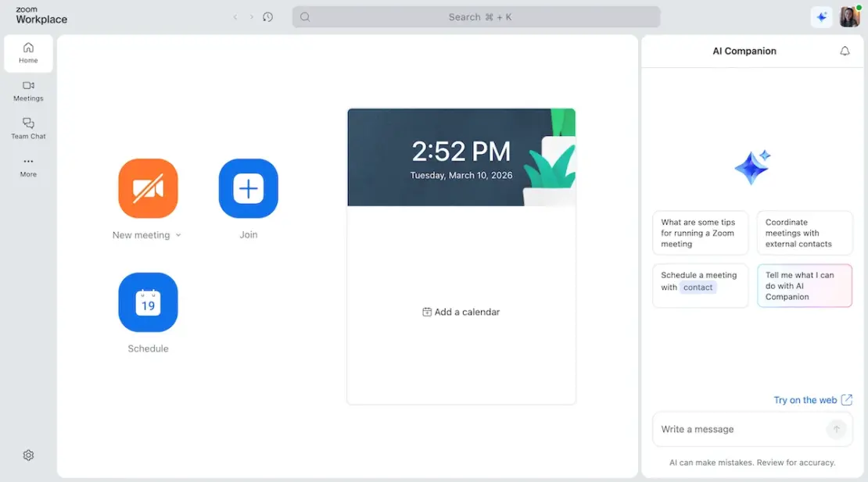The image size is (868, 482).
Task: Expand the New meeting options chevron
Action: (178, 235)
